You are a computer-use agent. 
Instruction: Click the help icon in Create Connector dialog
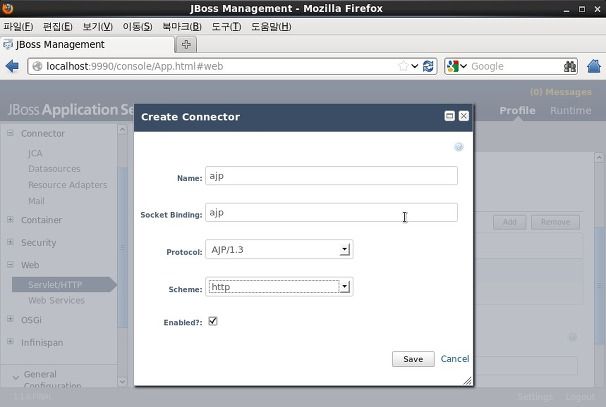(458, 147)
